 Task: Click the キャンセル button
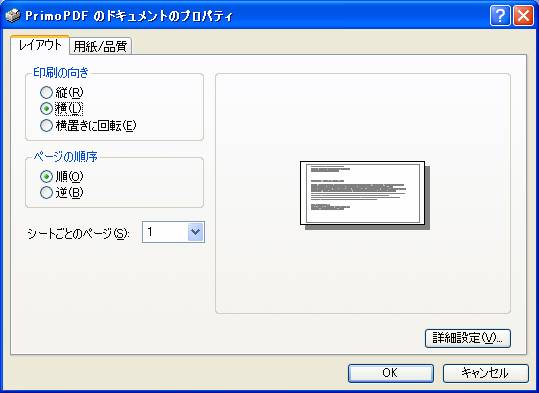tap(485, 373)
